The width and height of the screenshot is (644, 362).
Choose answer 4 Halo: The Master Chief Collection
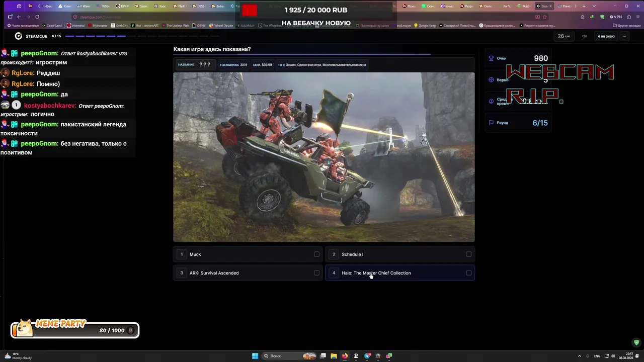400,273
